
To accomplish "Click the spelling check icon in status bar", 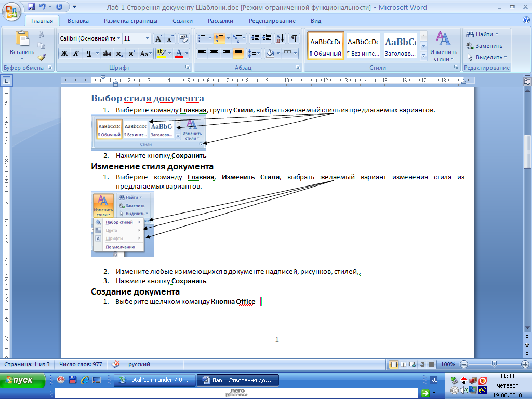I will (x=115, y=364).
